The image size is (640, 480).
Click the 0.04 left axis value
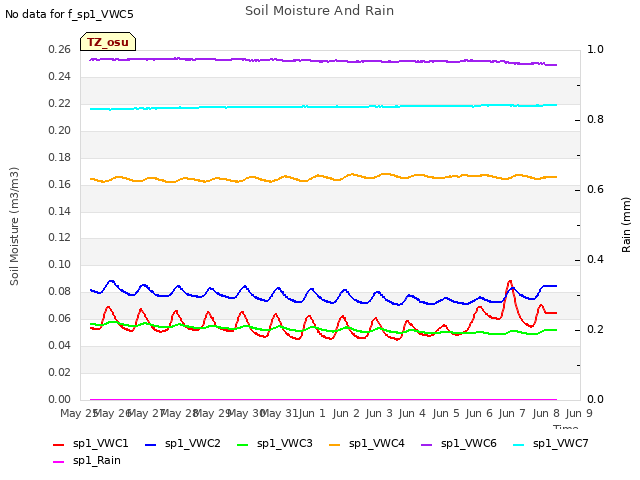tap(60, 345)
